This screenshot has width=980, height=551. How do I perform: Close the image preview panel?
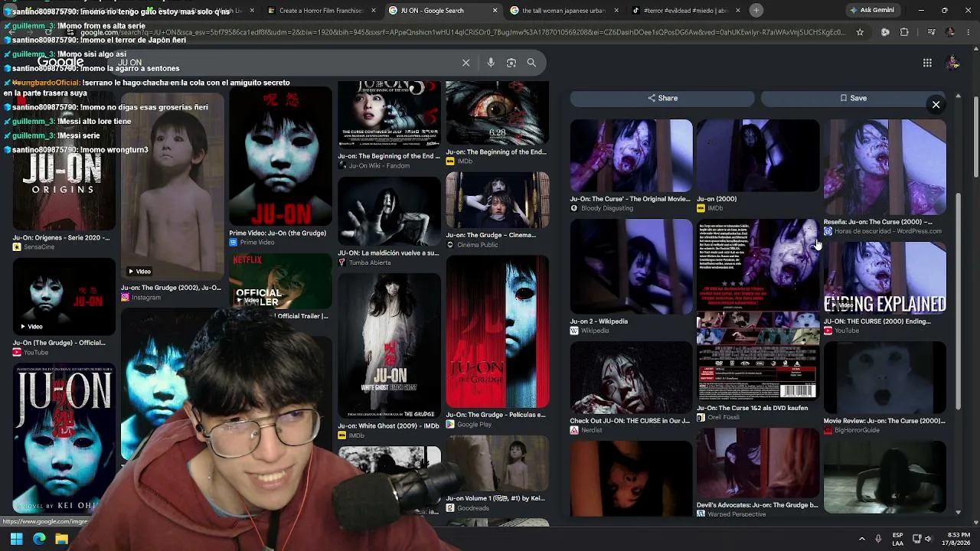936,105
